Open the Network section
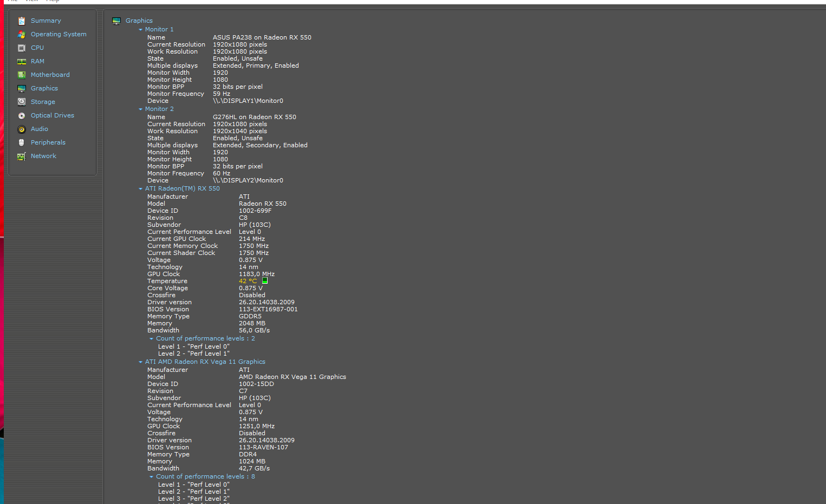The height and width of the screenshot is (504, 826). tap(43, 156)
